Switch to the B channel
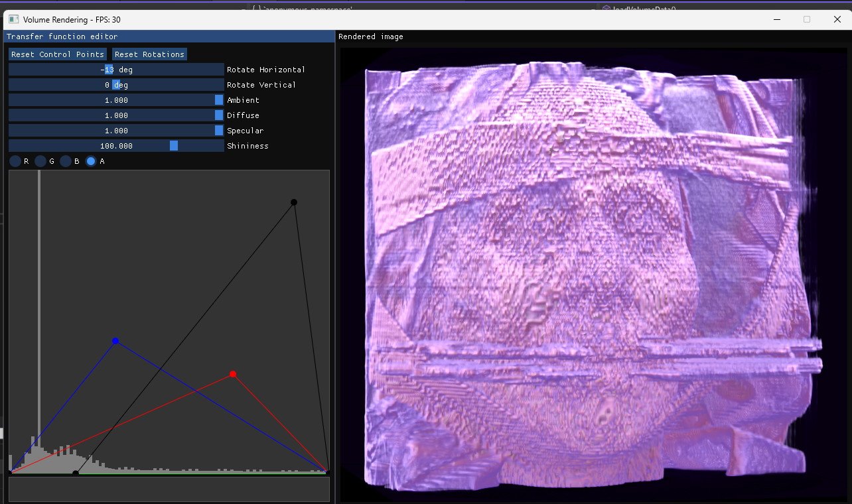The height and width of the screenshot is (504, 852). coord(66,160)
